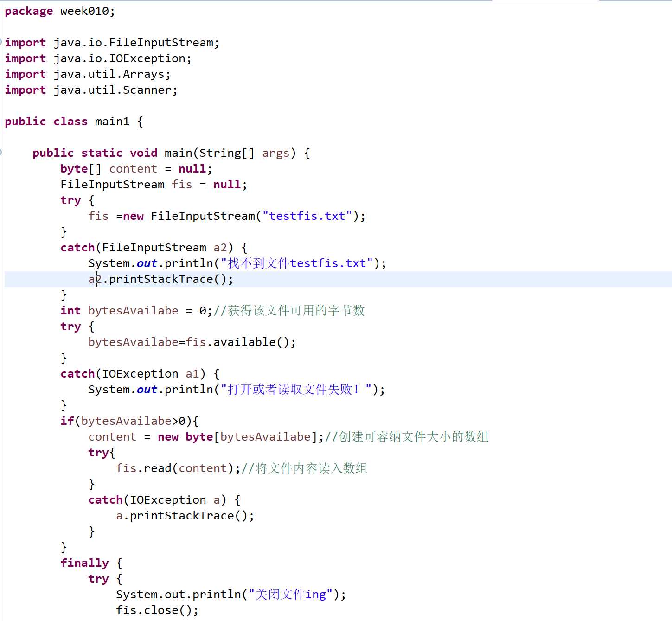
Task: Click the fis.close() statement
Action: 157,610
